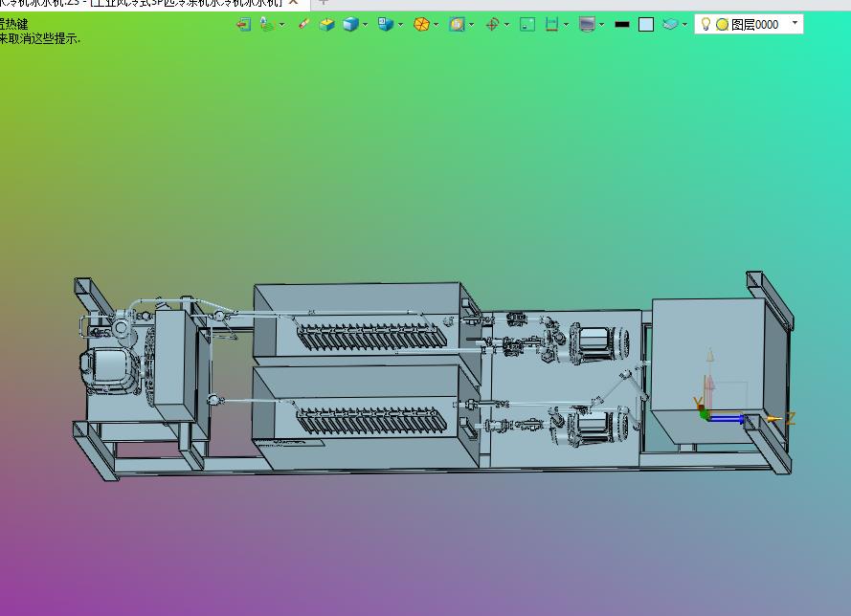This screenshot has height=616, width=851.
Task: Click the blue view orientation cube icon
Action: point(386,25)
